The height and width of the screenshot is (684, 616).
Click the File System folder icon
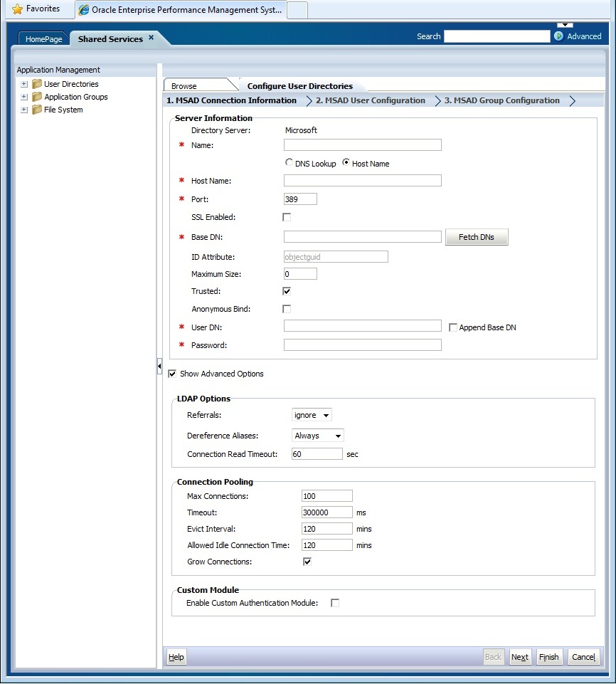tap(37, 110)
